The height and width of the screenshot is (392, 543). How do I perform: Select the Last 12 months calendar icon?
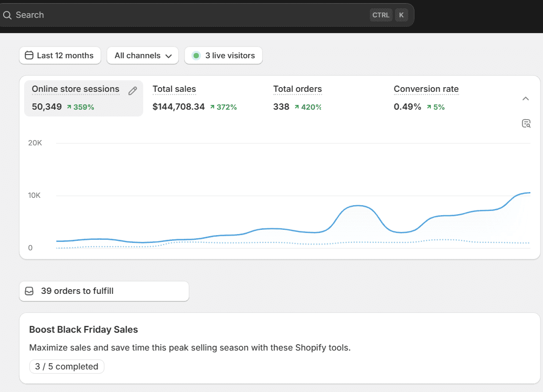click(29, 55)
